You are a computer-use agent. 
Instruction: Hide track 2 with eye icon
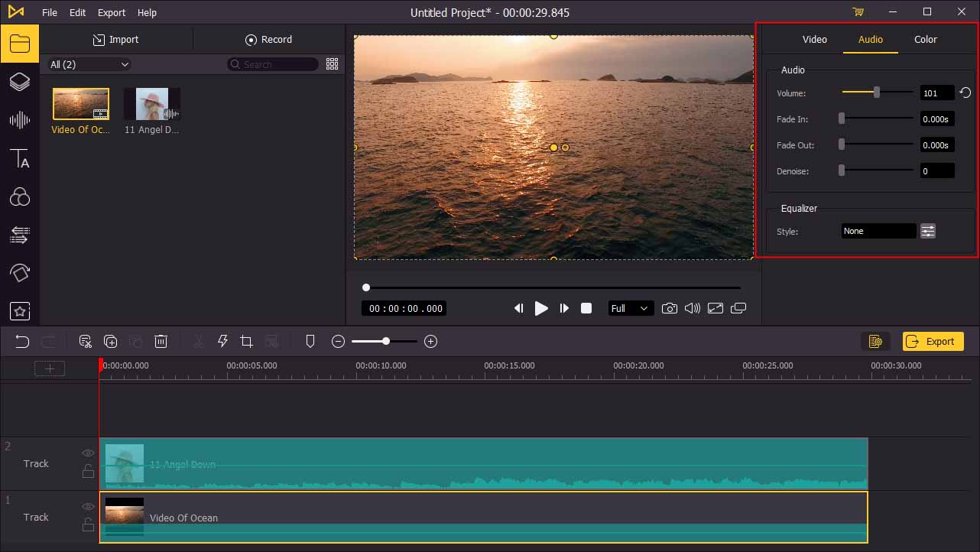click(88, 453)
